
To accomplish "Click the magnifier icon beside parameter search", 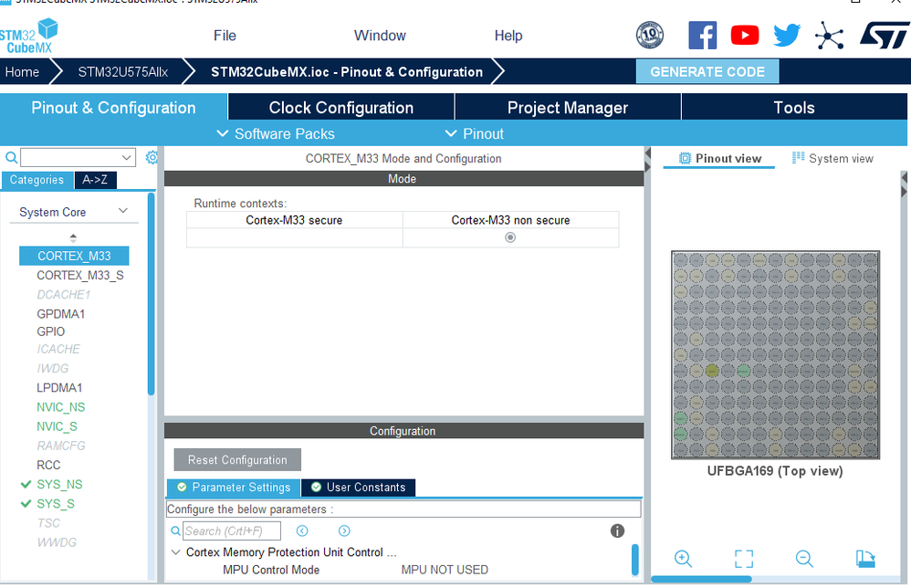I will click(175, 530).
